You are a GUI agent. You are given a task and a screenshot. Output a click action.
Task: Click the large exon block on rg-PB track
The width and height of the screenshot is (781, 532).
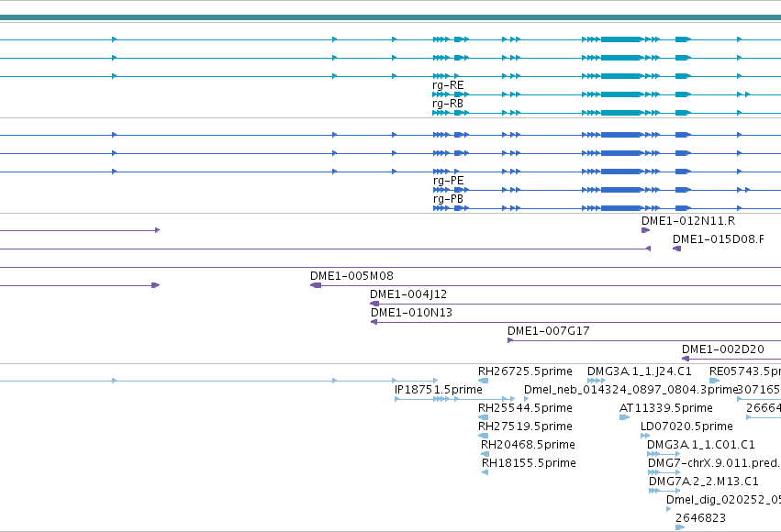point(621,208)
